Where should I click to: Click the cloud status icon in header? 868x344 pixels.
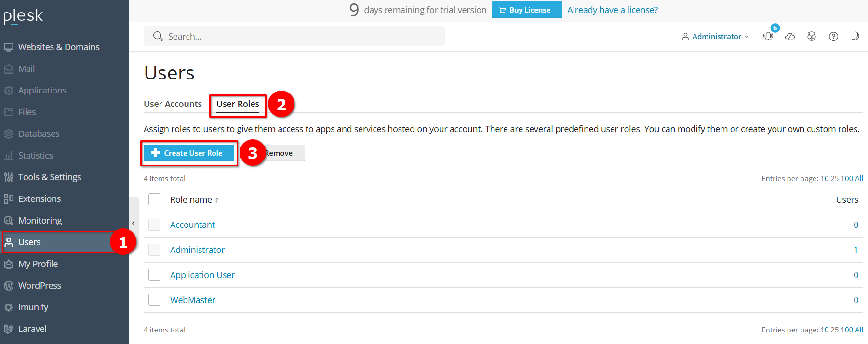790,36
